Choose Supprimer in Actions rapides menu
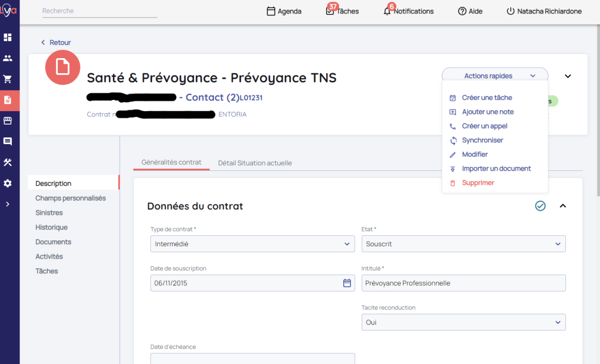This screenshot has width=600, height=364. [x=478, y=183]
